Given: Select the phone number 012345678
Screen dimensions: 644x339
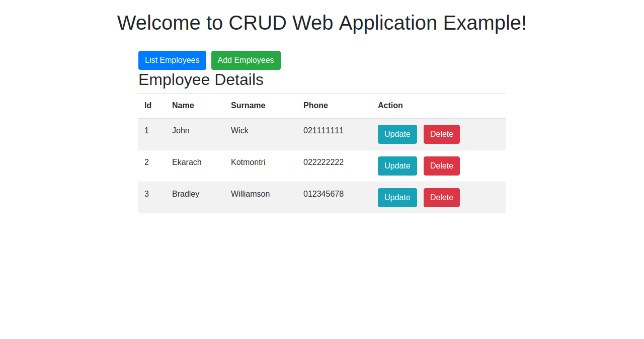Looking at the screenshot, I should pos(324,194).
